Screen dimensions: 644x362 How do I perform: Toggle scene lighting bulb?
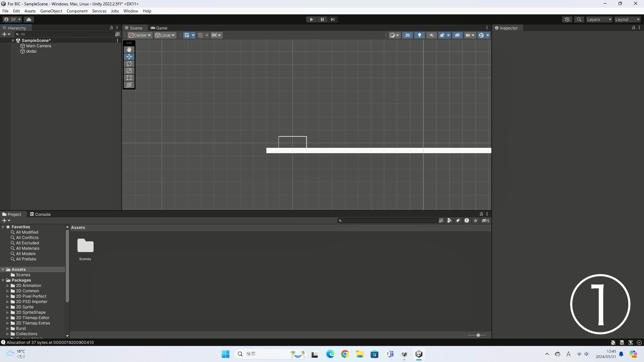pos(419,35)
